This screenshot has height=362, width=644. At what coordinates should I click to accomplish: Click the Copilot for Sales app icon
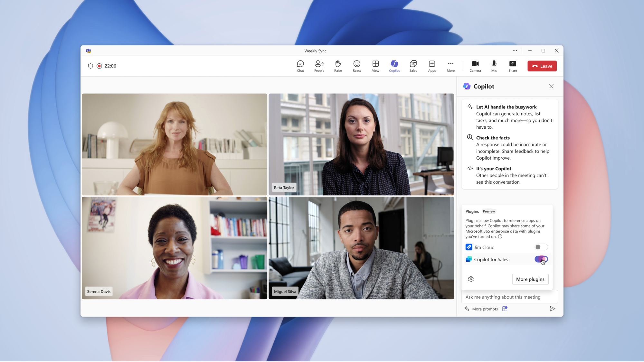coord(469,259)
